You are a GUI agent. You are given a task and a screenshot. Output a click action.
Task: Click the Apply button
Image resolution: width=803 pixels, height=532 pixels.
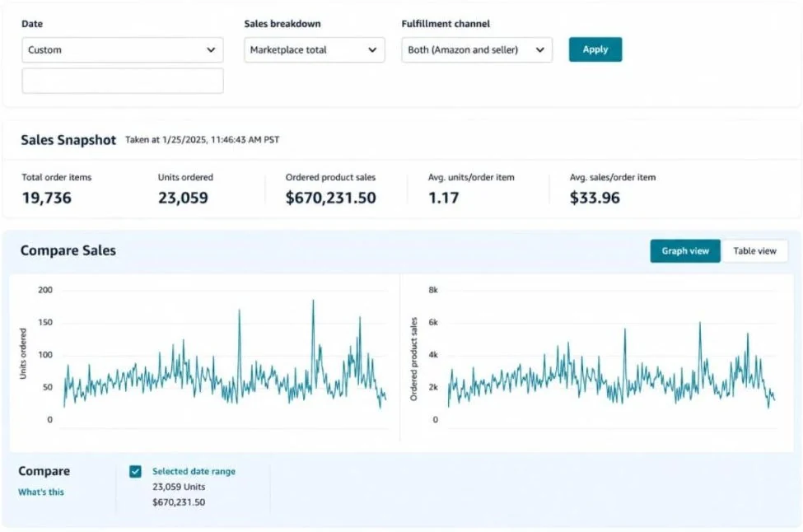[x=595, y=49]
